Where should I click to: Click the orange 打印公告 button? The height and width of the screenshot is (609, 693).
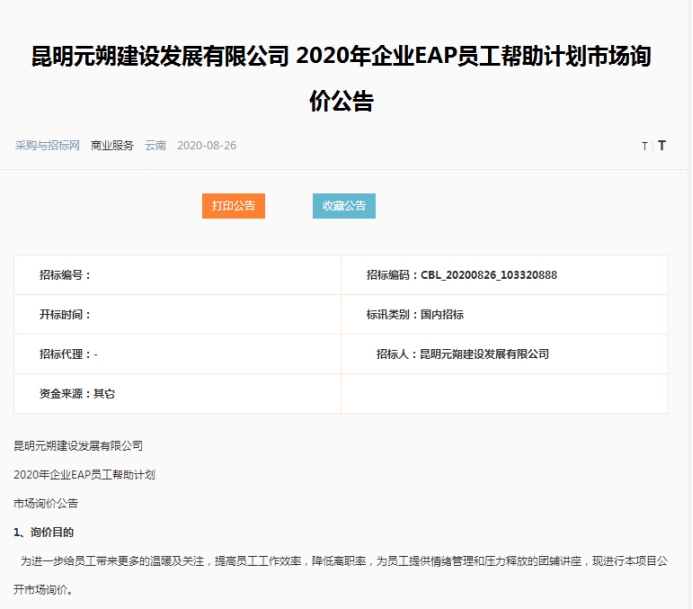pyautogui.click(x=233, y=206)
